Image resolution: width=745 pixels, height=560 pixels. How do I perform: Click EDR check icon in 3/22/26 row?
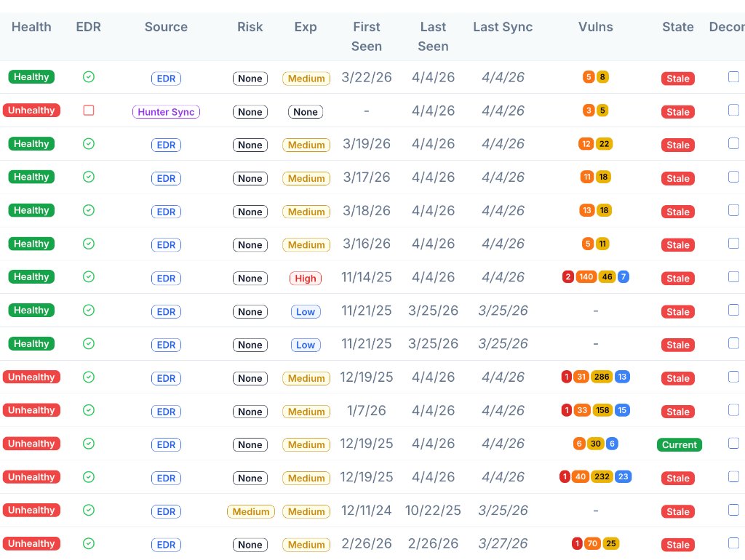click(88, 77)
